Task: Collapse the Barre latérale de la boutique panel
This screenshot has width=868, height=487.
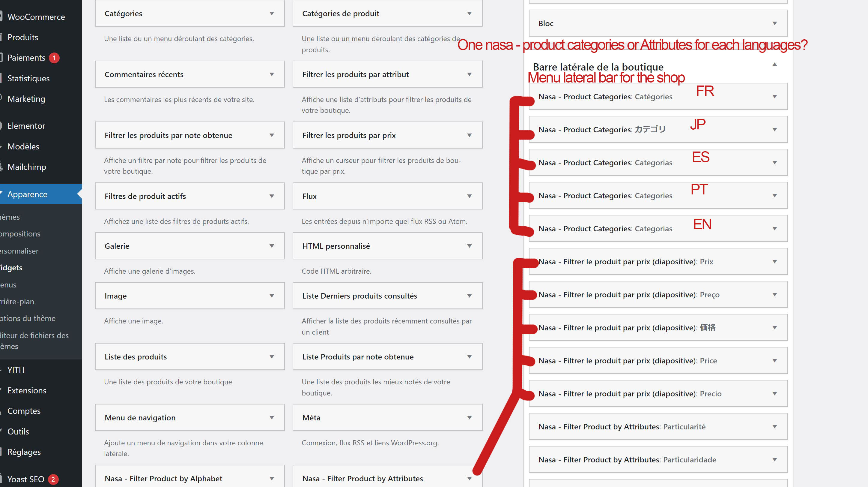Action: click(x=774, y=65)
